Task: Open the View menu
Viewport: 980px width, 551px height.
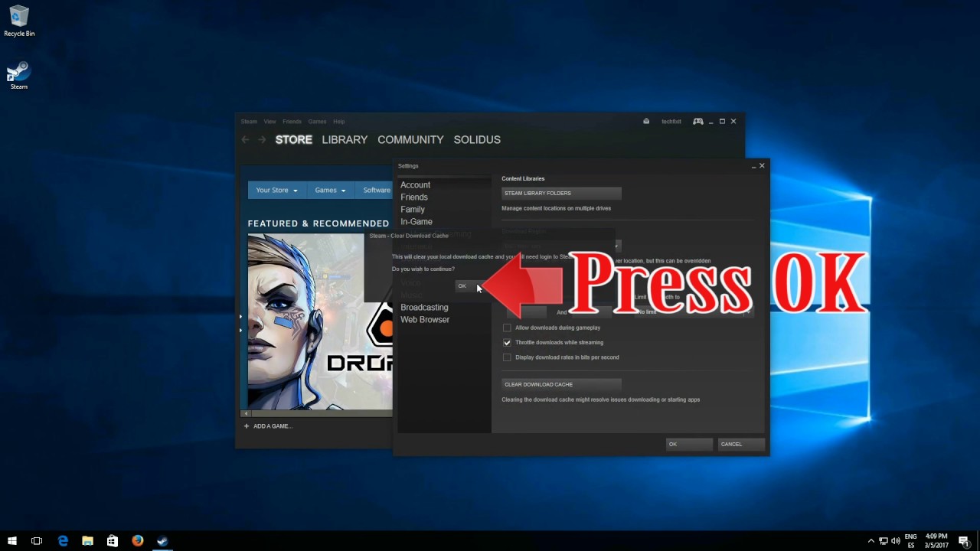Action: point(269,122)
